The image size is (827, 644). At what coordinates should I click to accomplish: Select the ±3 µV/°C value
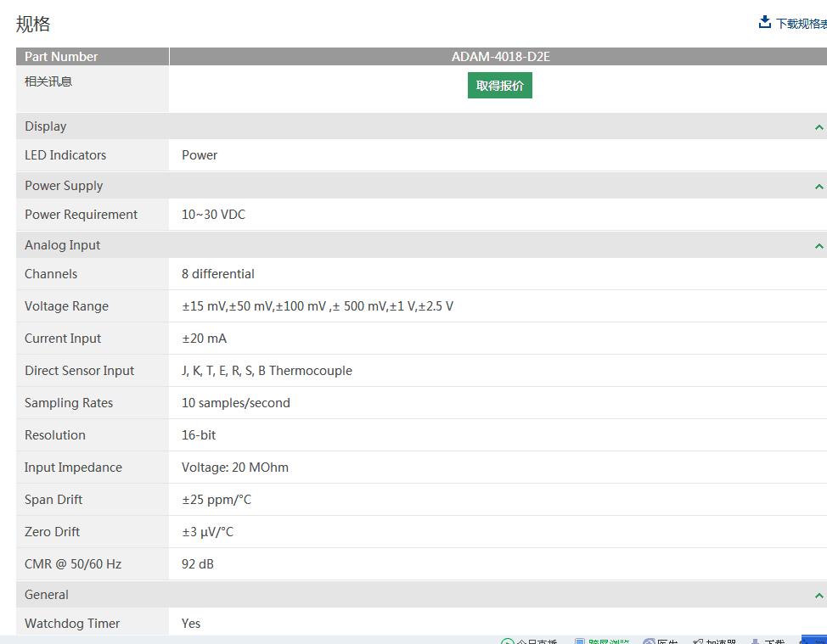click(208, 532)
